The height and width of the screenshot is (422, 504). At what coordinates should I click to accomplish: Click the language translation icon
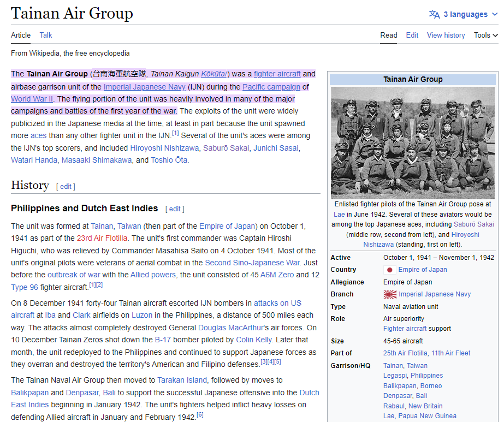pos(434,14)
